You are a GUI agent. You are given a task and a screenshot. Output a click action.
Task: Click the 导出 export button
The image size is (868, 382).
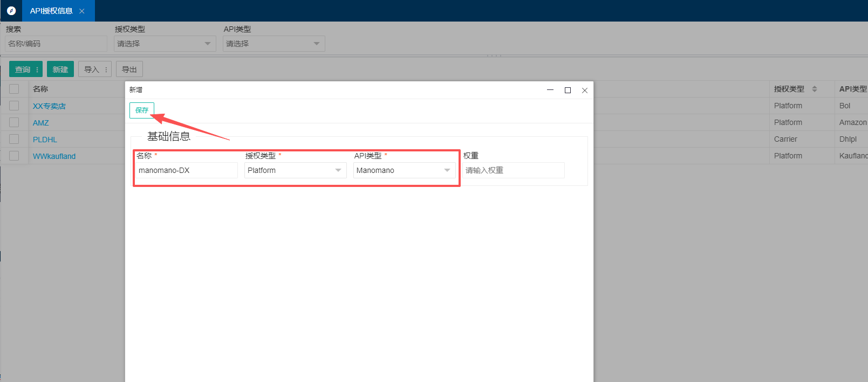point(129,70)
